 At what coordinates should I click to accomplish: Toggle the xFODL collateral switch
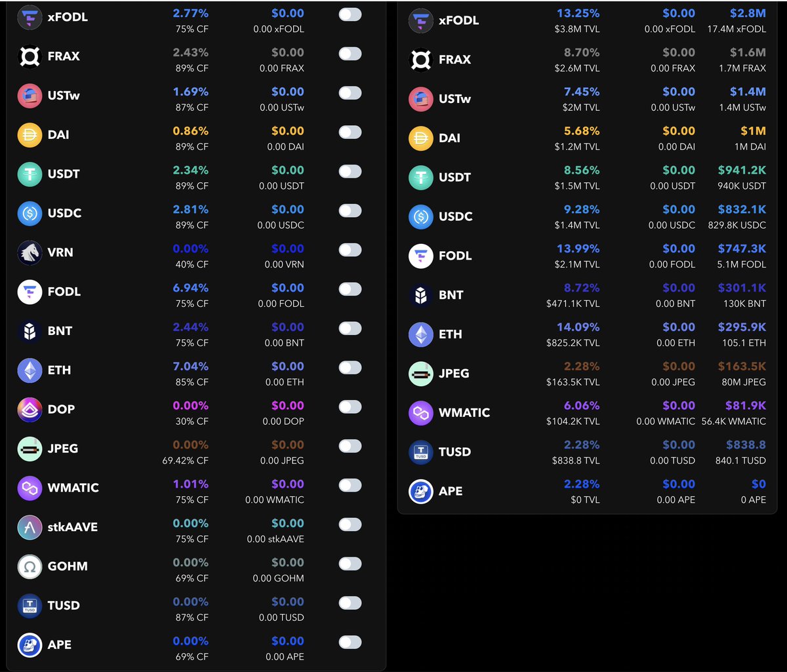350,14
